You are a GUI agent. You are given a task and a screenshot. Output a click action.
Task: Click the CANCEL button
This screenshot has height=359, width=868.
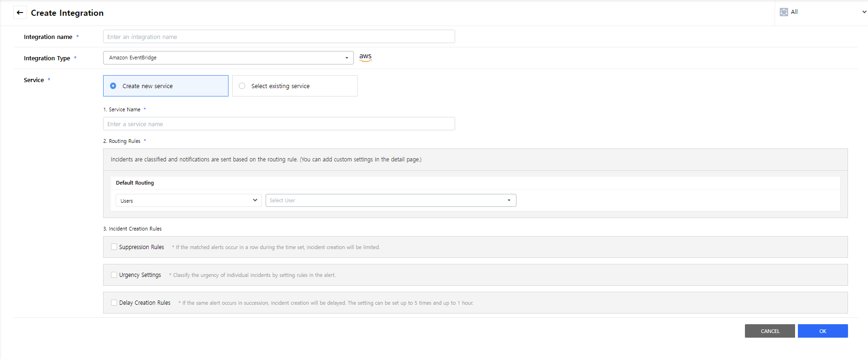(770, 331)
